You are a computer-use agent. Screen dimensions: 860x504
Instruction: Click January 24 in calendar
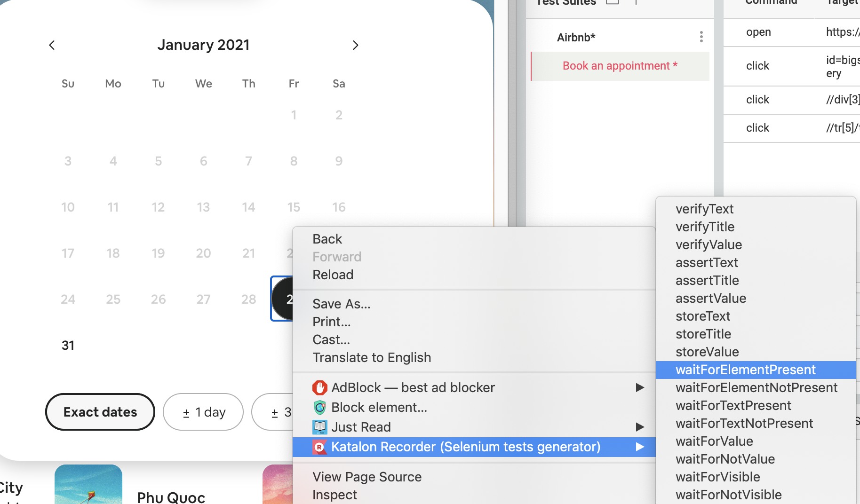tap(68, 299)
